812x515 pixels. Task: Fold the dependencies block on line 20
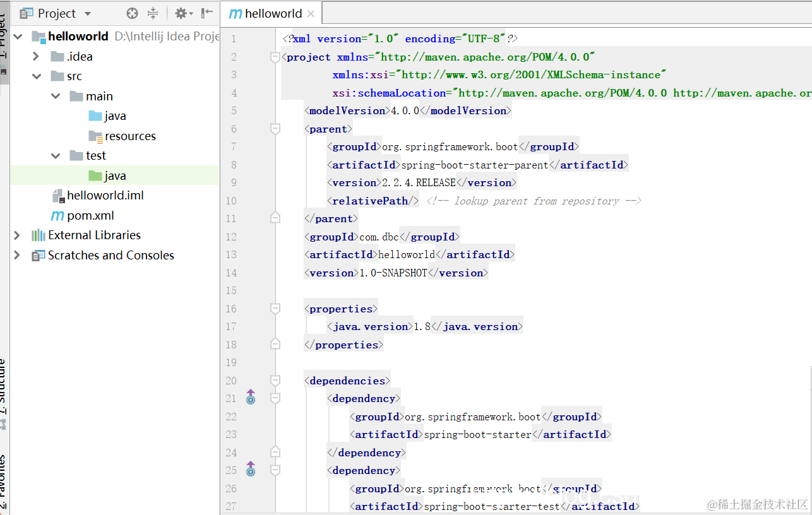pyautogui.click(x=275, y=381)
